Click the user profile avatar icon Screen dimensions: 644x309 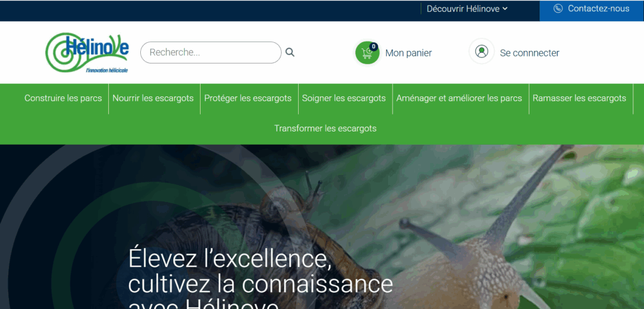(481, 52)
